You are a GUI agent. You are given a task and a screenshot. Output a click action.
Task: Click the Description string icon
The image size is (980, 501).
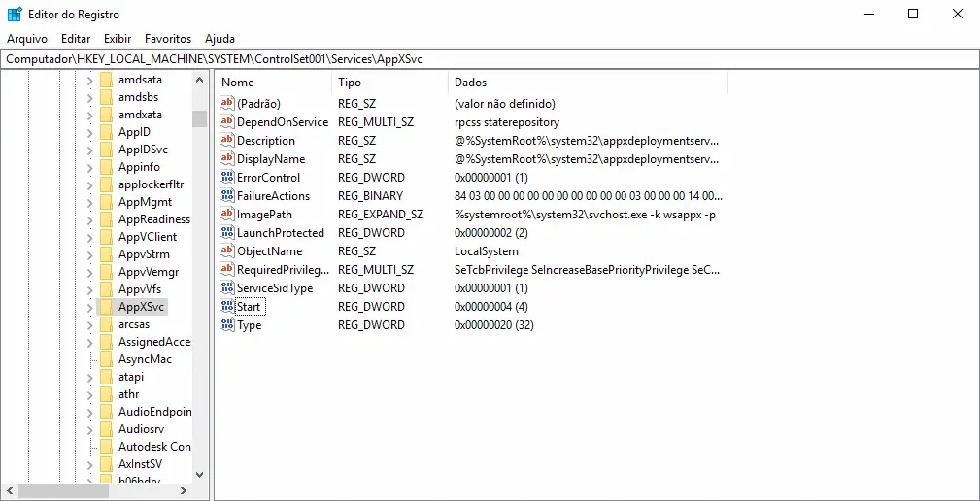227,141
